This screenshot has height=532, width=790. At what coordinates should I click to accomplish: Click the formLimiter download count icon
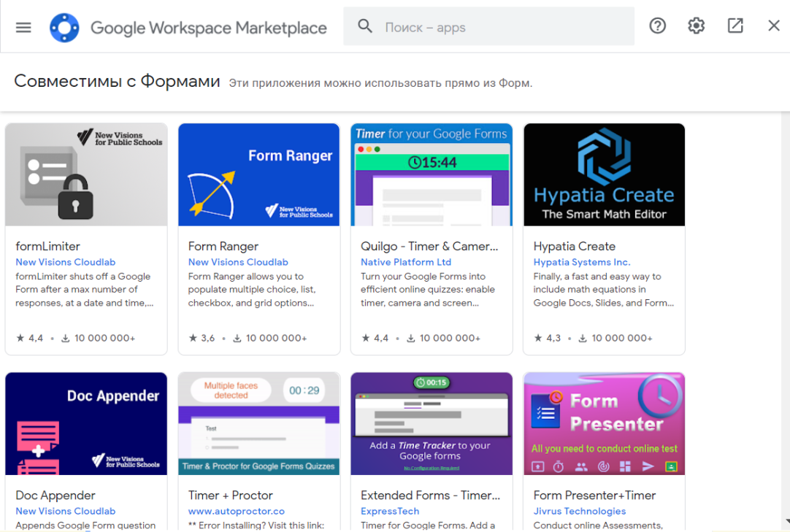[x=66, y=338]
